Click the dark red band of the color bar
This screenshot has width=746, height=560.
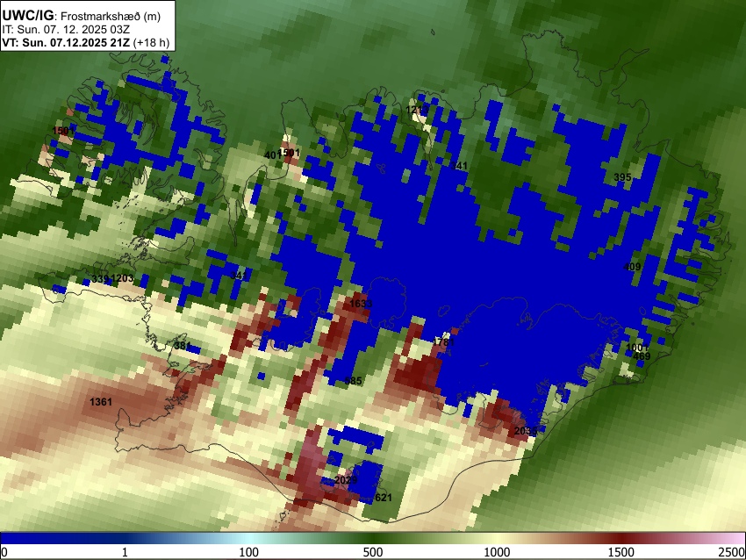(x=621, y=539)
